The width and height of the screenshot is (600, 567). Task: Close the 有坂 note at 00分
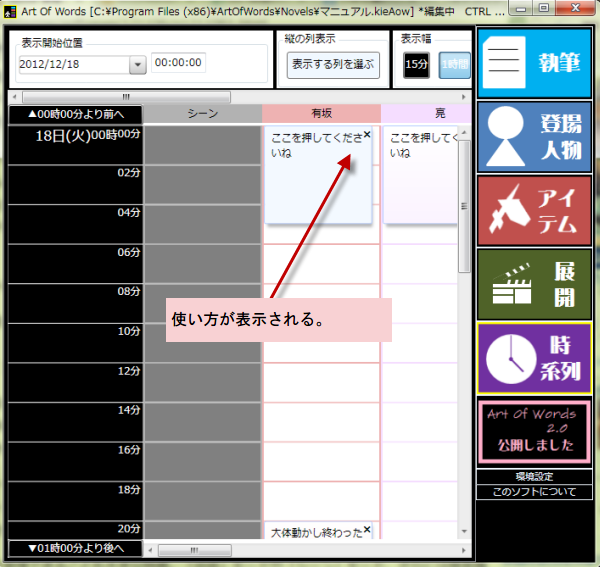point(367,134)
